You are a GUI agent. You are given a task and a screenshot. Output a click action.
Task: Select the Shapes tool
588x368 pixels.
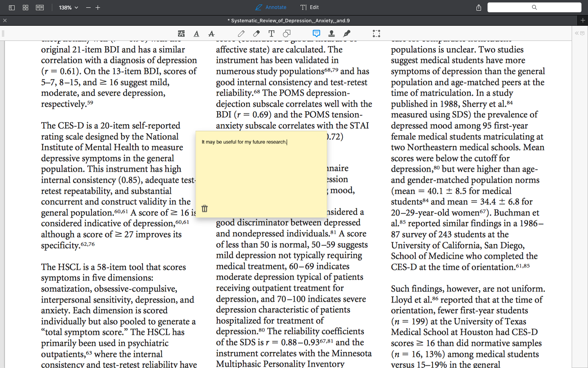287,34
